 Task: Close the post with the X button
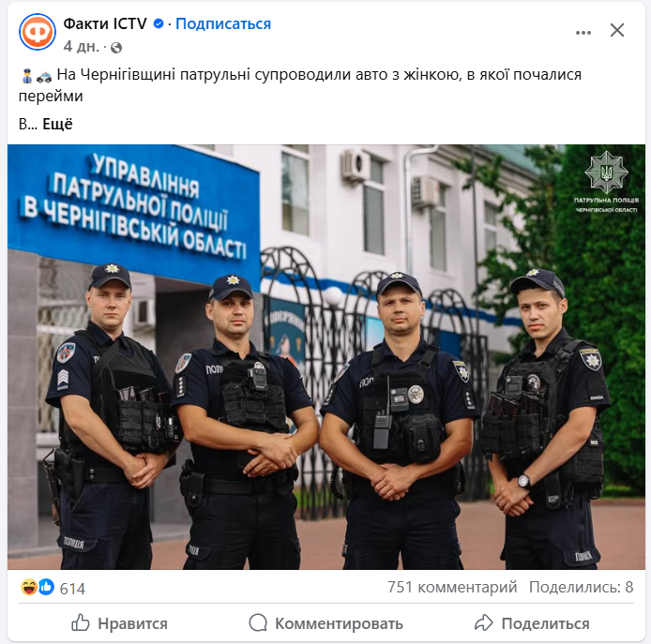(617, 30)
